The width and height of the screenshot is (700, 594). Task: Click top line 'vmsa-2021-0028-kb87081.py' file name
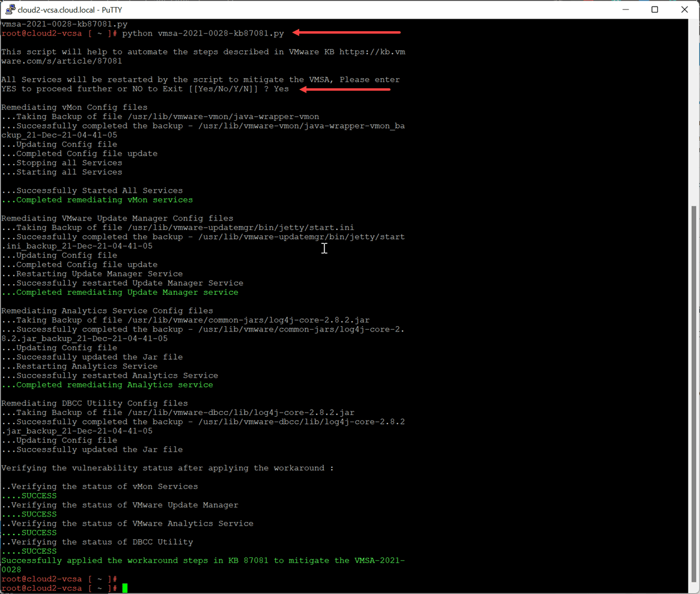(64, 24)
